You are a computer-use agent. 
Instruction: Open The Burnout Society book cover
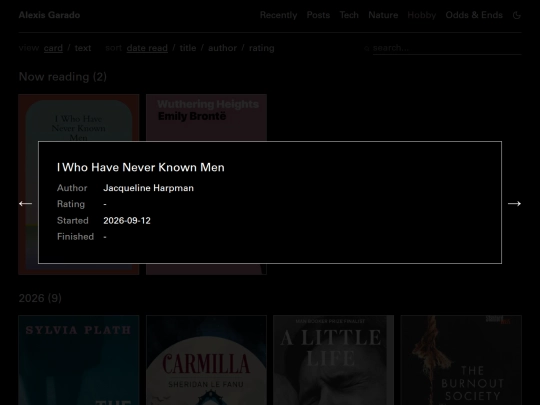[461, 360]
